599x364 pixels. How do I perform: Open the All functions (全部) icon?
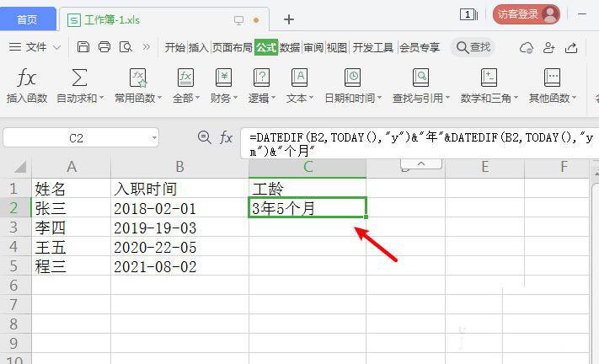click(185, 78)
